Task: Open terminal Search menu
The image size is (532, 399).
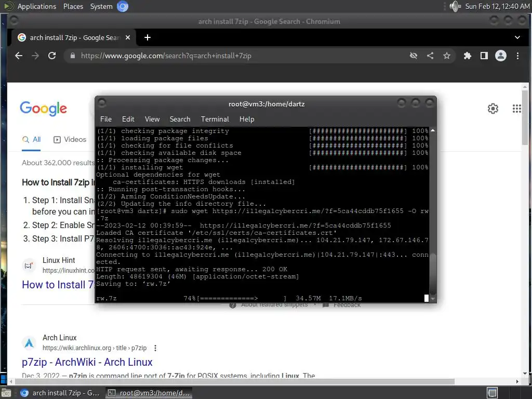Action: click(180, 119)
